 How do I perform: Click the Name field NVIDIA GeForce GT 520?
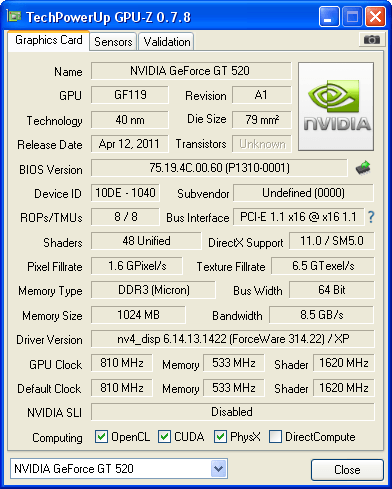click(191, 71)
